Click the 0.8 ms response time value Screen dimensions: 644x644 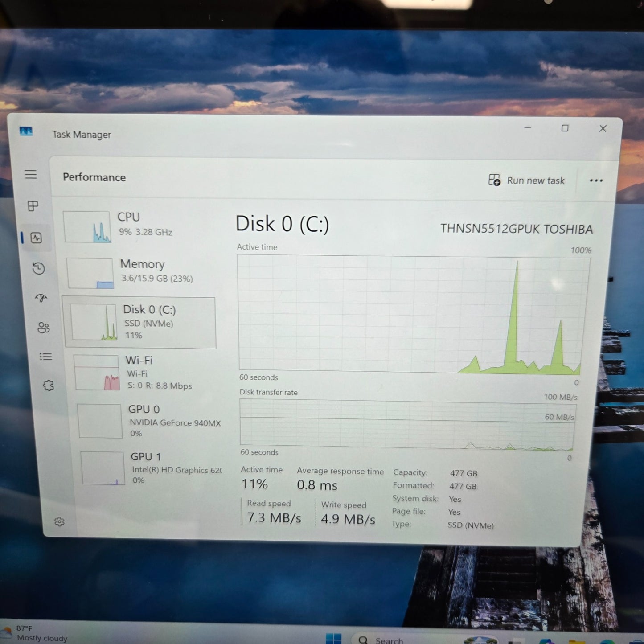tap(317, 485)
